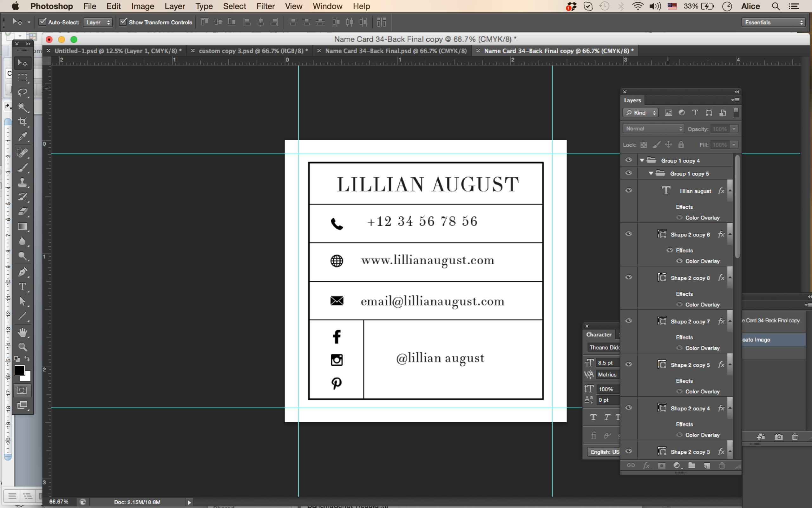This screenshot has width=812, height=508.
Task: Add a layer style via fx button
Action: point(646,466)
